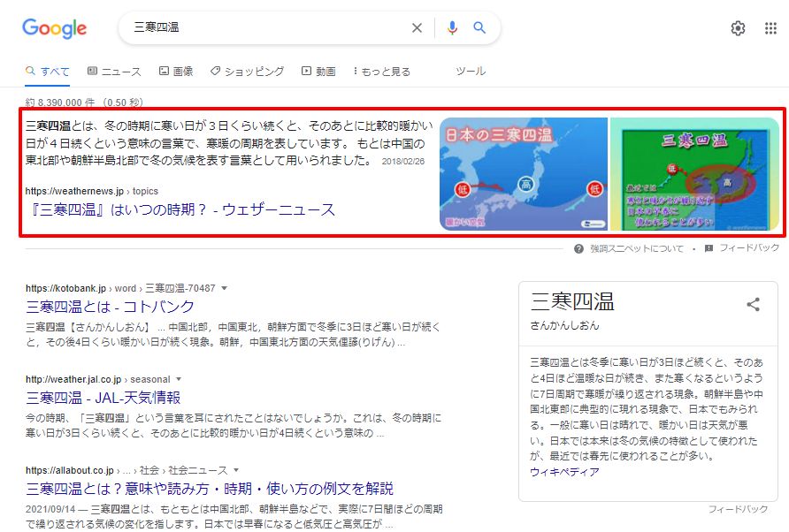This screenshot has width=789, height=532.
Task: Click the さんかんしおん reading in the knowledge panel
Action: 564,325
